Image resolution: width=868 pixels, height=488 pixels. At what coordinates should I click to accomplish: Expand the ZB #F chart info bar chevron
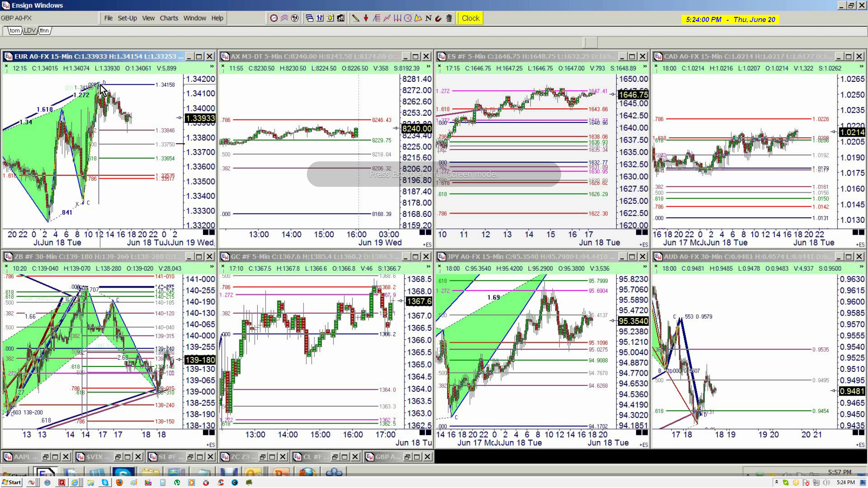pos(211,267)
